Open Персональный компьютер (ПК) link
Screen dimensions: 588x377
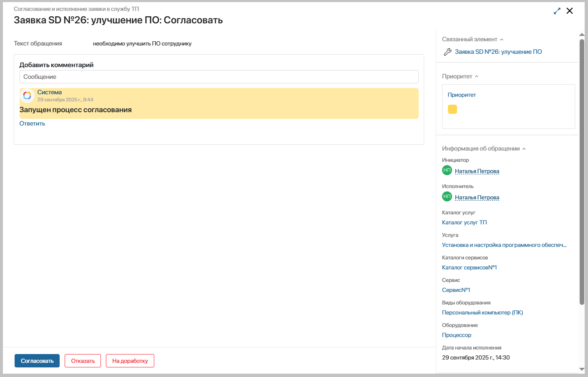pos(482,312)
